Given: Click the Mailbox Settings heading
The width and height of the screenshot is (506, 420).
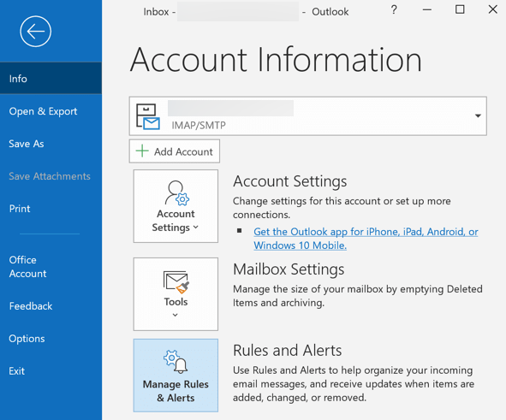Looking at the screenshot, I should tap(289, 269).
